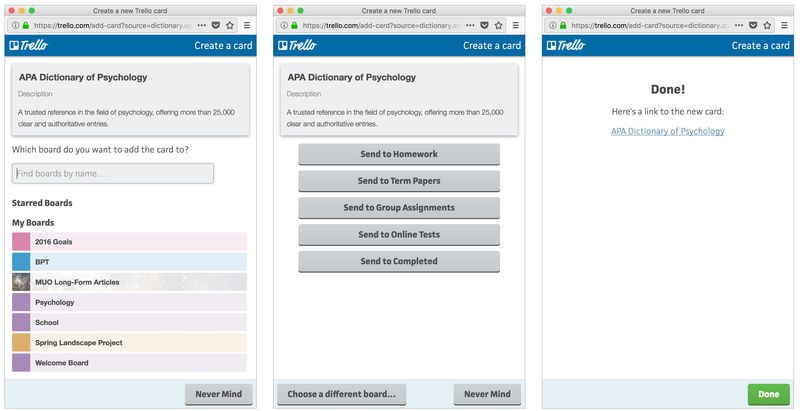Click site info icon in left window

click(16, 25)
